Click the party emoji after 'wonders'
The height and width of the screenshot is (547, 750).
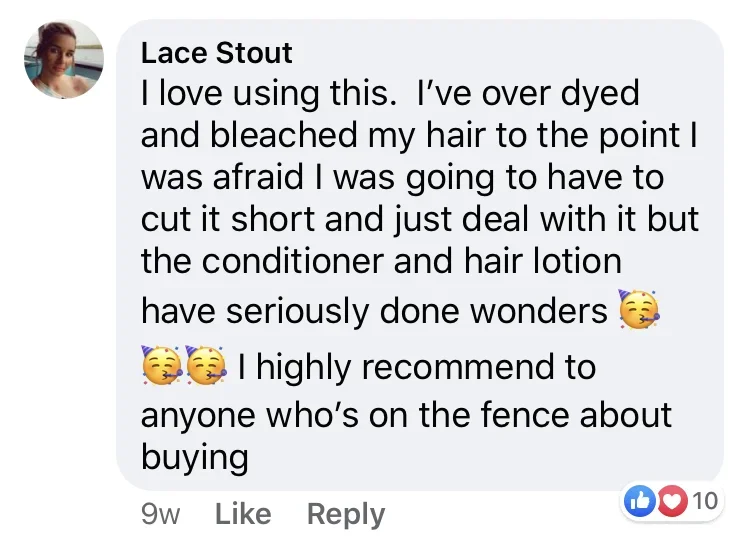point(639,312)
